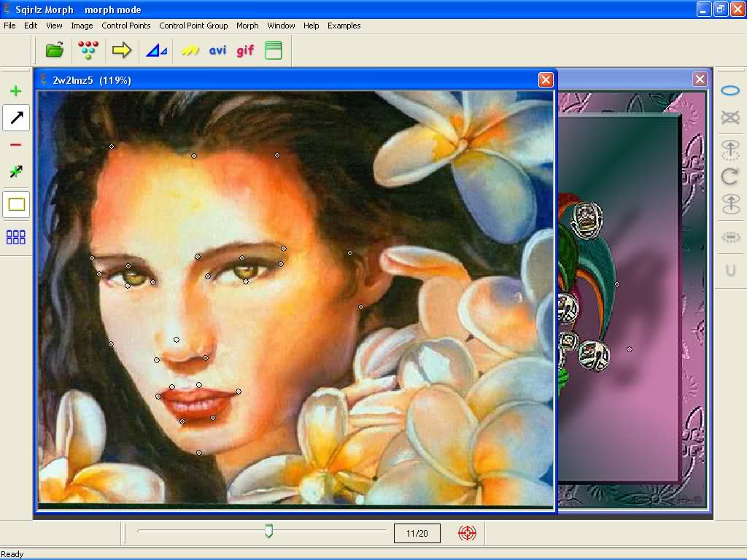747x560 pixels.
Task: Open the Image menu
Action: click(x=82, y=26)
